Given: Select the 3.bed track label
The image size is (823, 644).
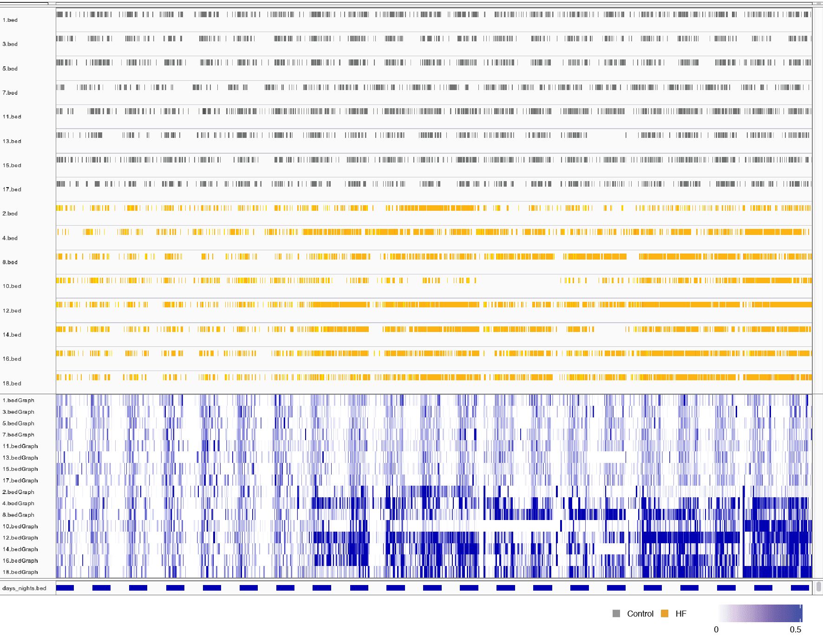Looking at the screenshot, I should [x=10, y=44].
